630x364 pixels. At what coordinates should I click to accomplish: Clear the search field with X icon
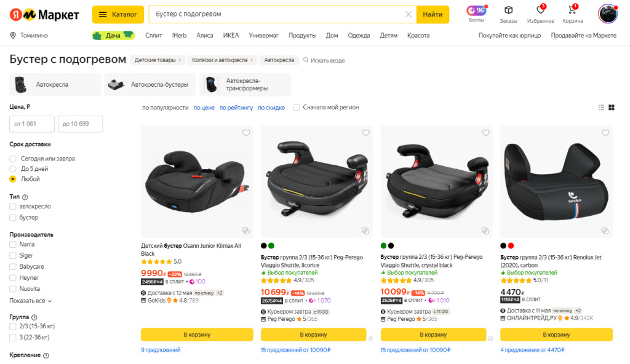[409, 14]
